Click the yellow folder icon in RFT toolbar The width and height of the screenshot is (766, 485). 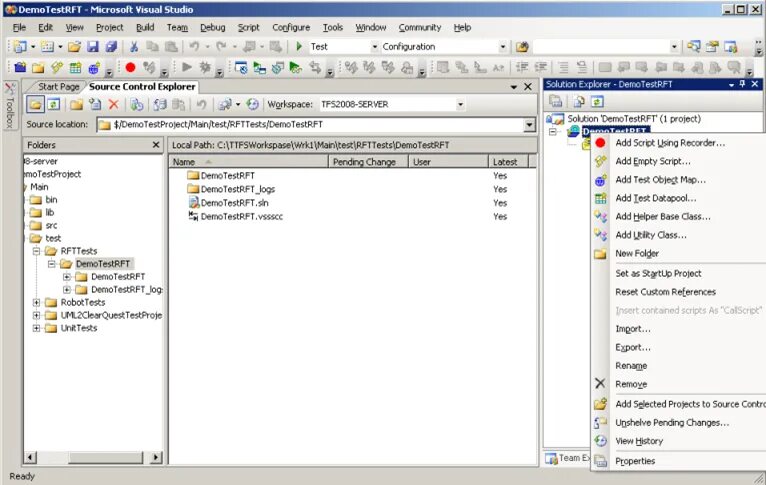tap(38, 67)
